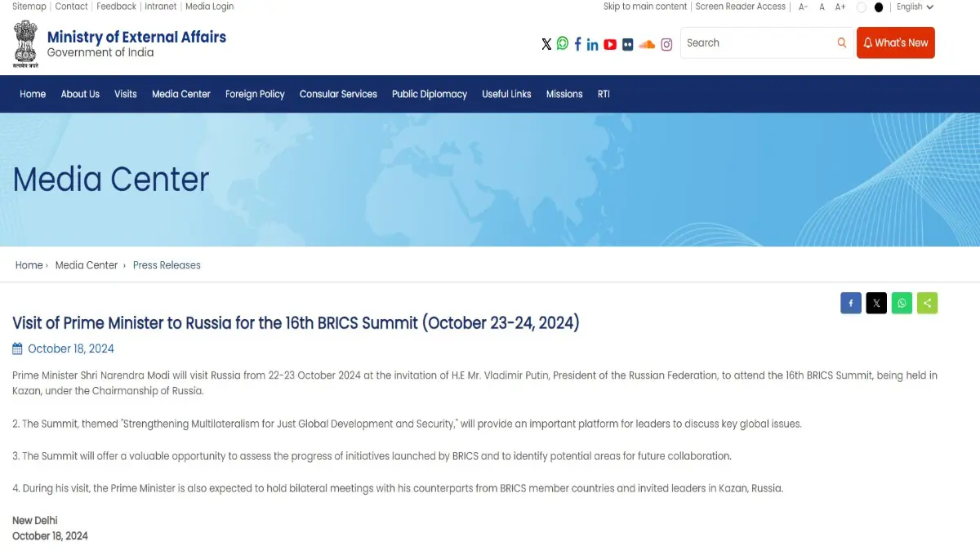
Task: Switch to black contrast theme circle
Action: coord(879,7)
